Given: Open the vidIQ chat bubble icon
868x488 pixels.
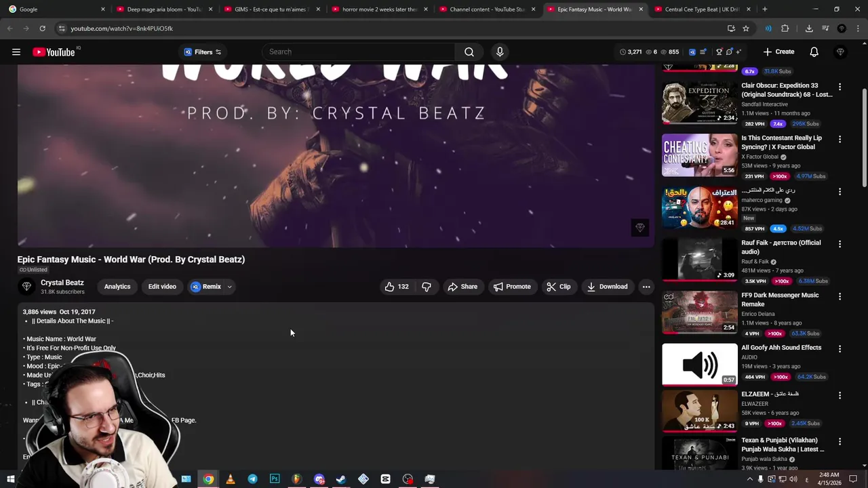Looking at the screenshot, I should [729, 52].
